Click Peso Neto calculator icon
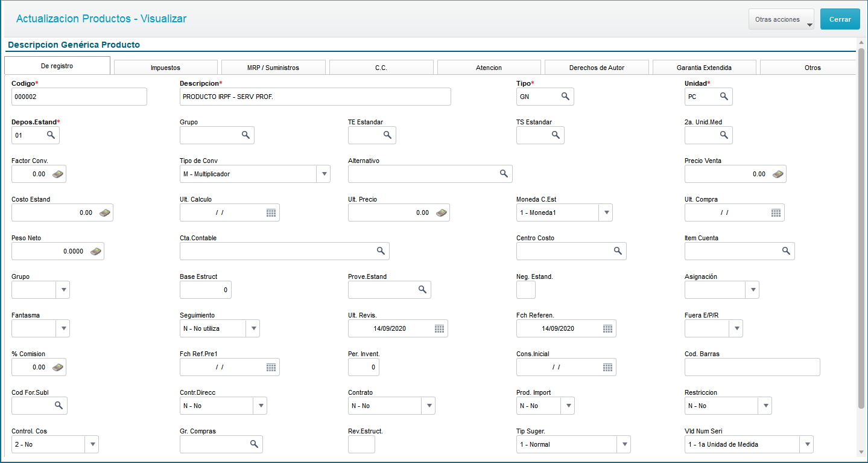 tap(95, 251)
